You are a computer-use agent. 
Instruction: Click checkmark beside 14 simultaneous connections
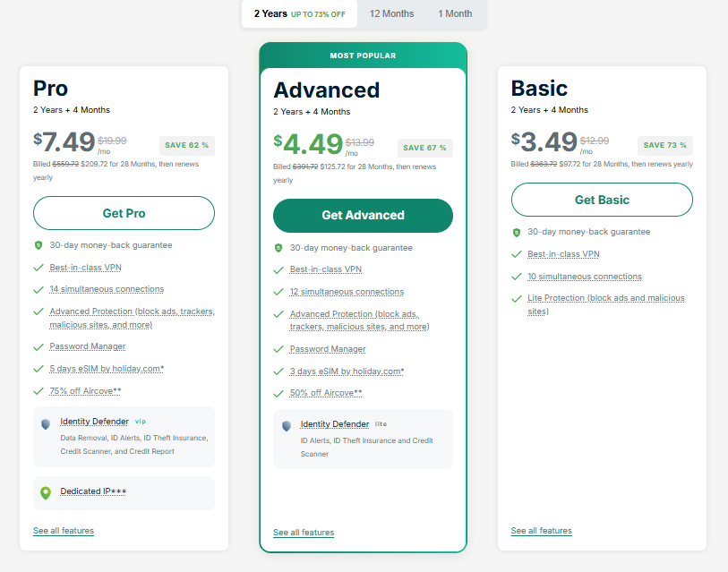39,290
